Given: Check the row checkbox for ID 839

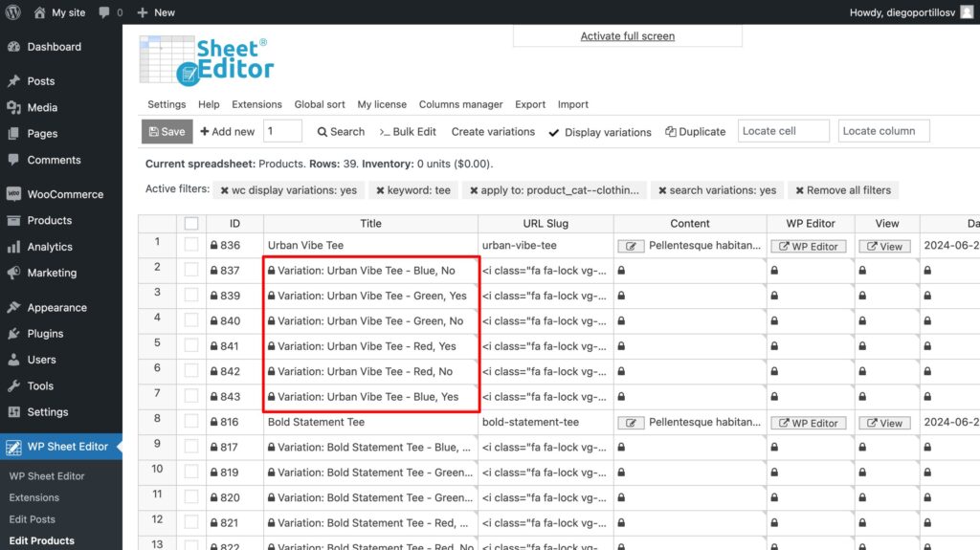Looking at the screenshot, I should (191, 295).
